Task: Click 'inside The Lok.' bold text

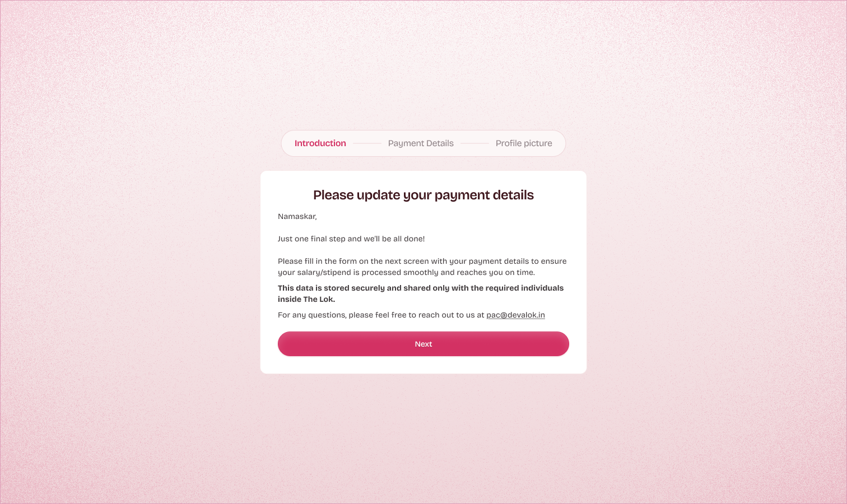Action: click(306, 299)
